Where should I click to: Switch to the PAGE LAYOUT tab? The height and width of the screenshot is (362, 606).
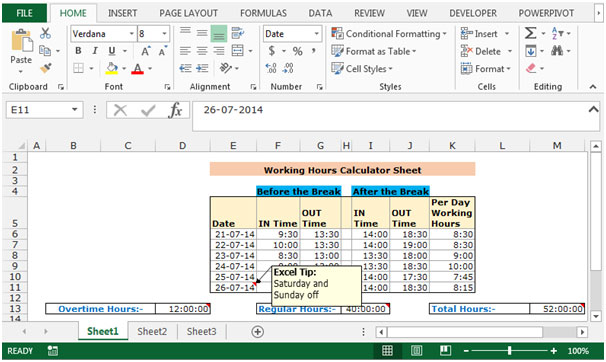[189, 13]
